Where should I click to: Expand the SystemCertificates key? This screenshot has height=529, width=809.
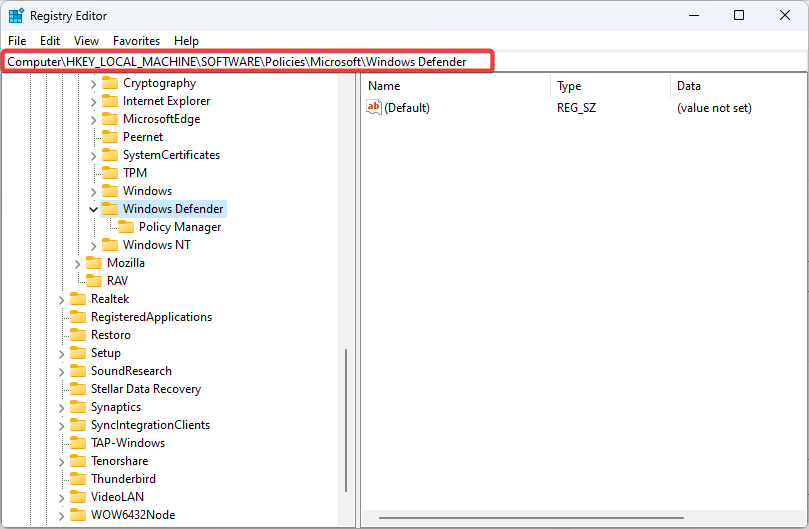tap(93, 155)
